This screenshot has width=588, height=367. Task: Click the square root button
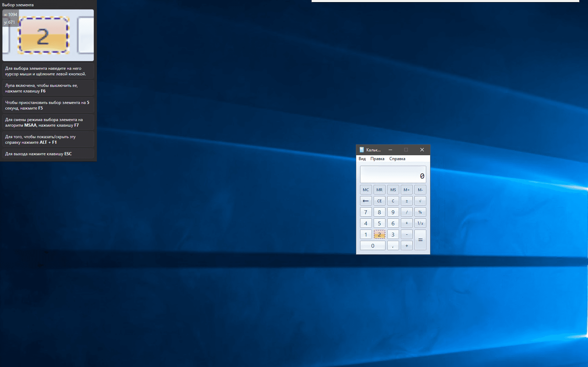420,201
